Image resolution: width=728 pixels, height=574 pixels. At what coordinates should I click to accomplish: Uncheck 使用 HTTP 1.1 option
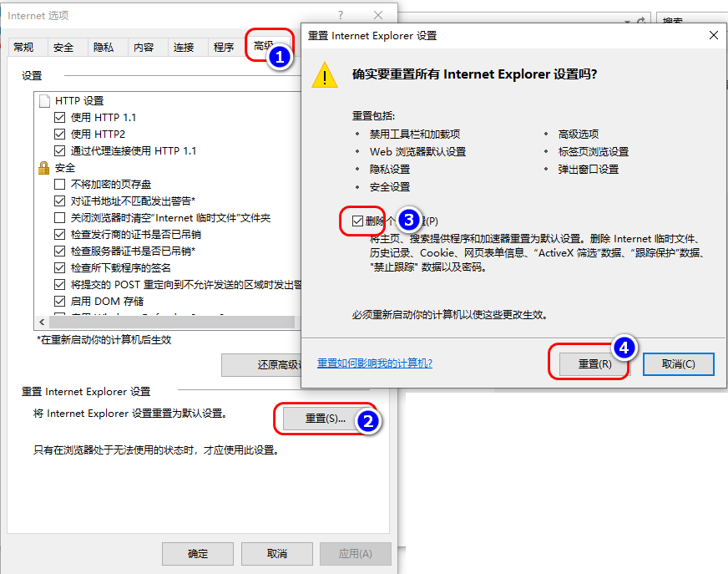[59, 118]
